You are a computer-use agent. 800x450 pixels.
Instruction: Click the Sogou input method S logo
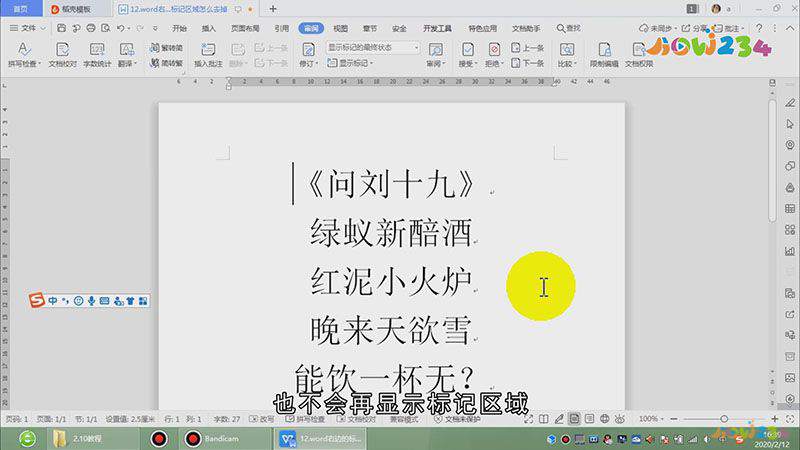pos(37,301)
